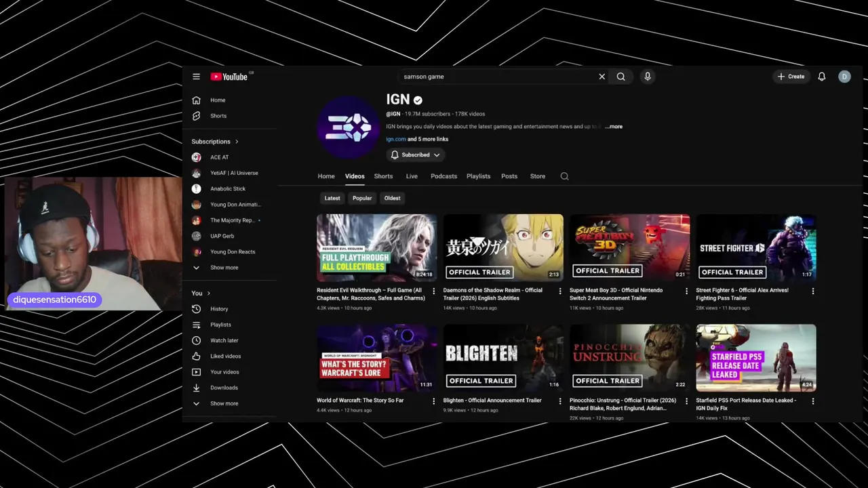Open options menu for Starfield PS5 video
This screenshot has width=868, height=488.
coord(813,401)
